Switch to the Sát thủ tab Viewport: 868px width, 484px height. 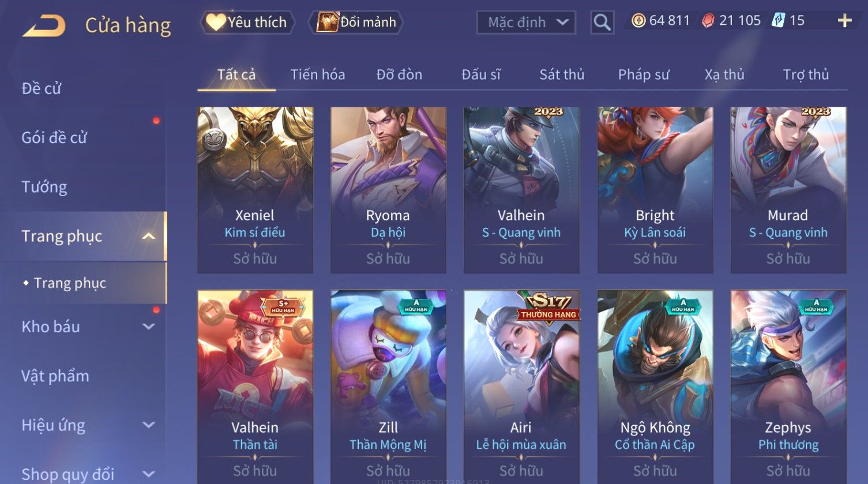(x=562, y=74)
